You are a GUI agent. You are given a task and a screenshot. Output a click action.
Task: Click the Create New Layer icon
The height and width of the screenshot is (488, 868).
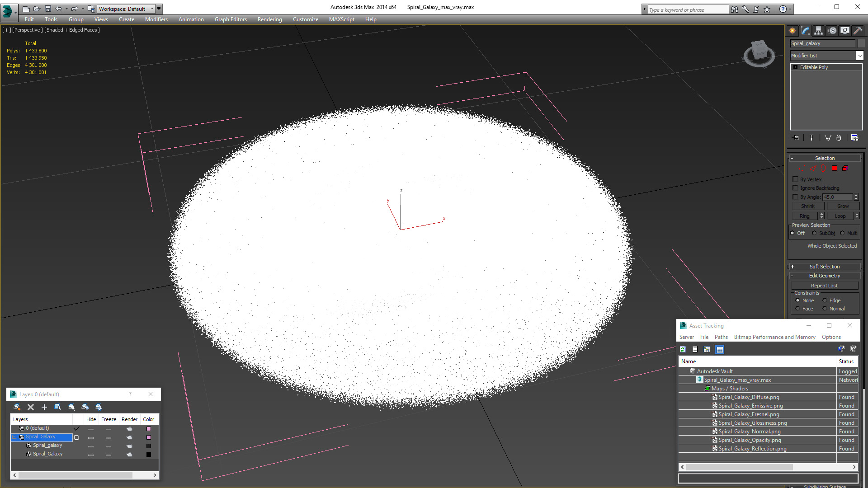(x=17, y=407)
